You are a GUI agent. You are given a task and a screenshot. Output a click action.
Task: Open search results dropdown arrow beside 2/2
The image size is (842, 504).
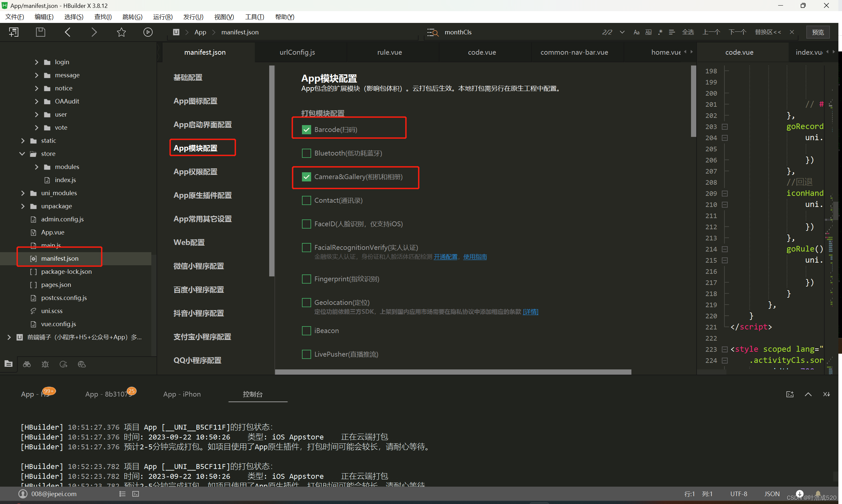[x=622, y=32]
